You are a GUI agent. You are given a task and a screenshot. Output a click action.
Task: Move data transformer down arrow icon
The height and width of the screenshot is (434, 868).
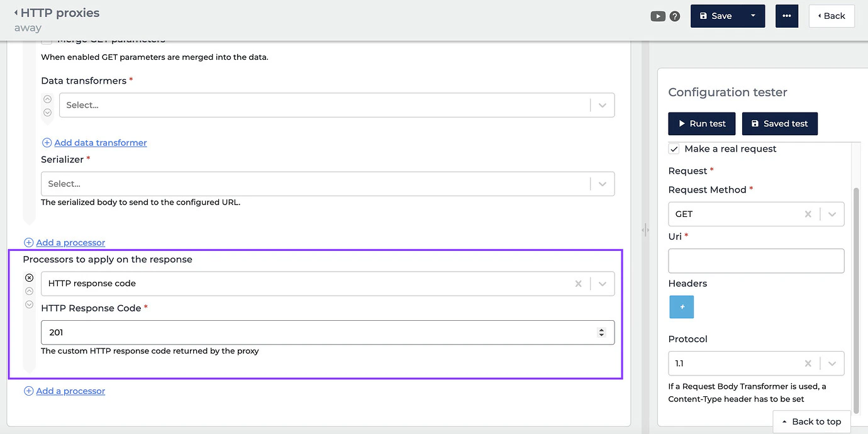click(47, 113)
